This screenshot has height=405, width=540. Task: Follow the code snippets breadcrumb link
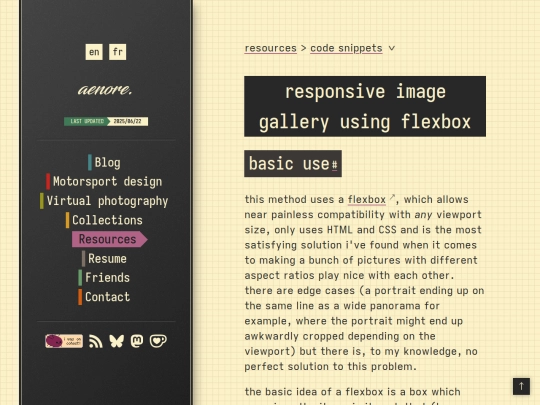(346, 48)
